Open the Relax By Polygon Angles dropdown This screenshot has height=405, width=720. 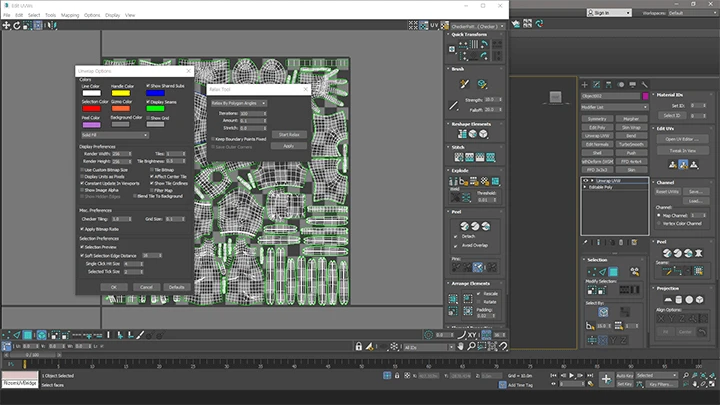pyautogui.click(x=238, y=103)
